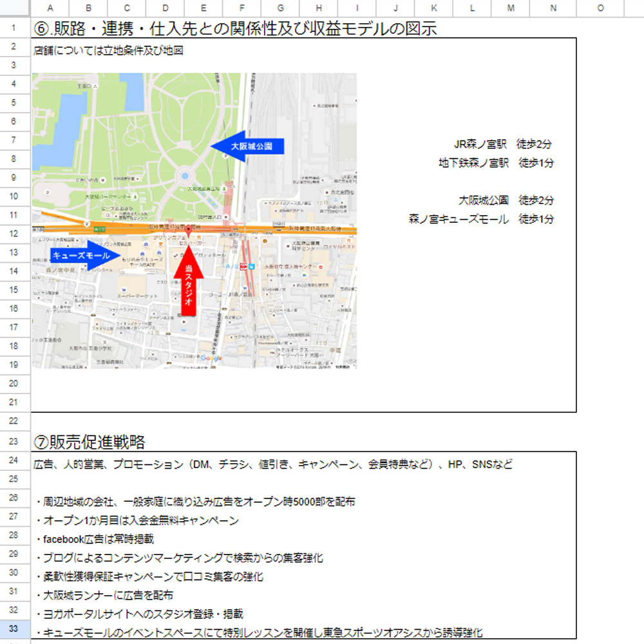Select the highlighted row 33 header
The image size is (644, 644).
15,629
